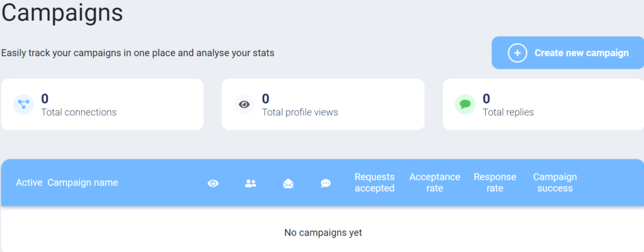The image size is (644, 252).
Task: Click the Campaign success column header
Action: click(x=555, y=183)
